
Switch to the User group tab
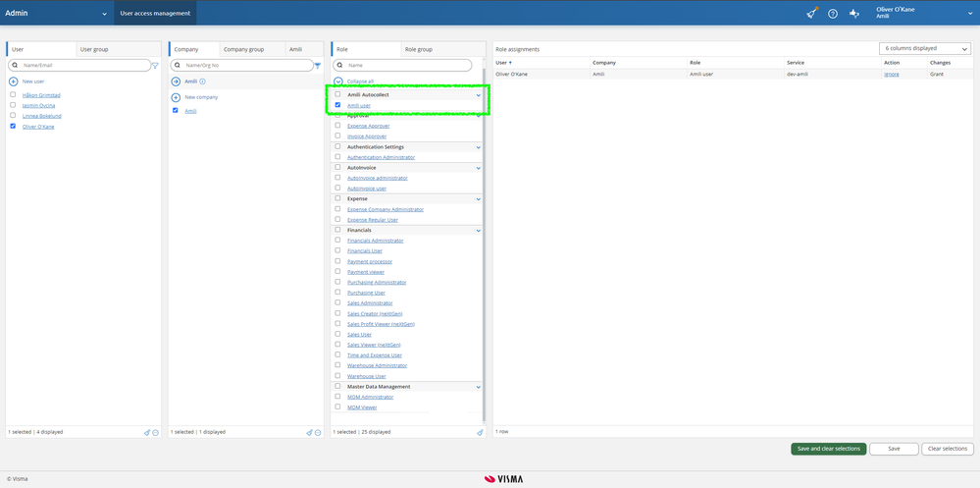(118, 49)
